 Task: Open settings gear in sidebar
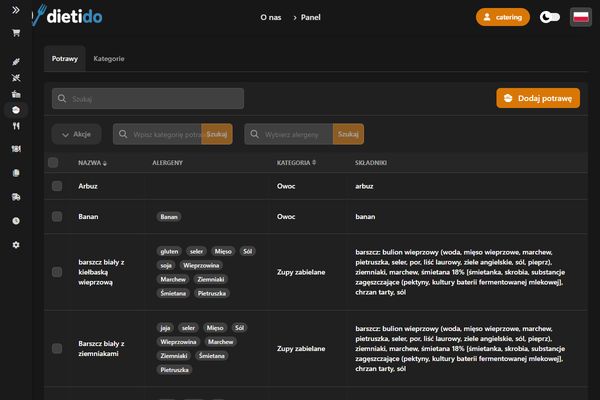16,245
